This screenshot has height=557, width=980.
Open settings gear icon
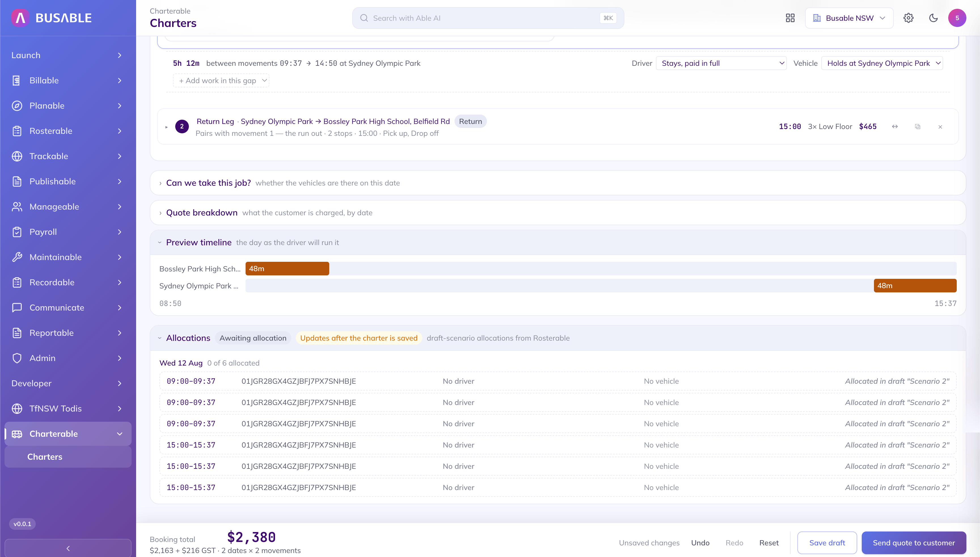[909, 18]
